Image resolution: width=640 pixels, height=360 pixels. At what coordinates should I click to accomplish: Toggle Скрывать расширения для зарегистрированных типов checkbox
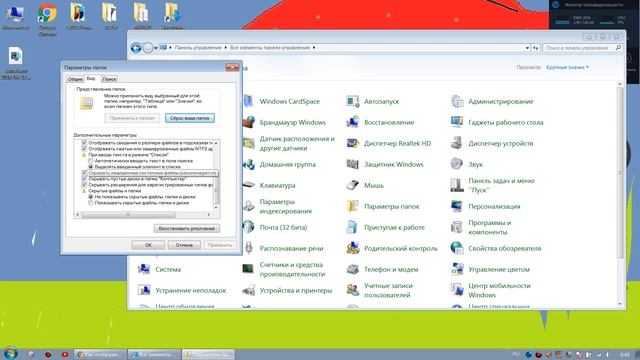pyautogui.click(x=84, y=185)
